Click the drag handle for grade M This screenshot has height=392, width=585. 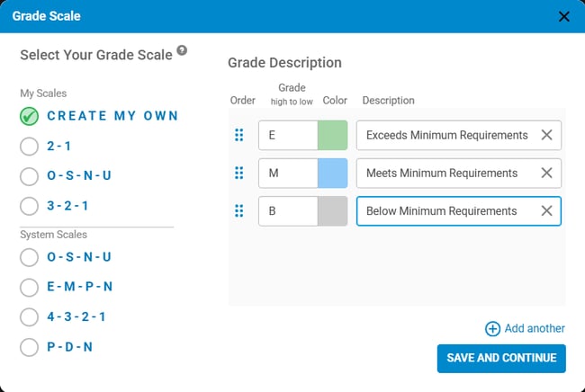point(239,173)
